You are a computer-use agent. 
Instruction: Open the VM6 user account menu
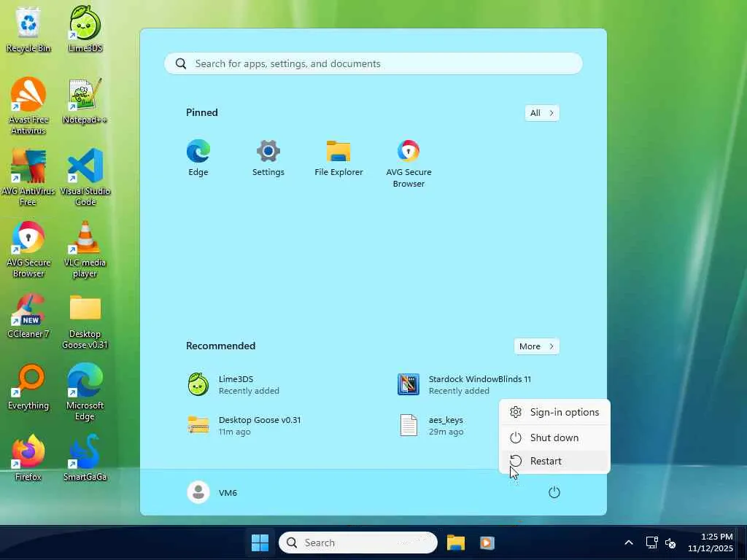click(x=212, y=492)
